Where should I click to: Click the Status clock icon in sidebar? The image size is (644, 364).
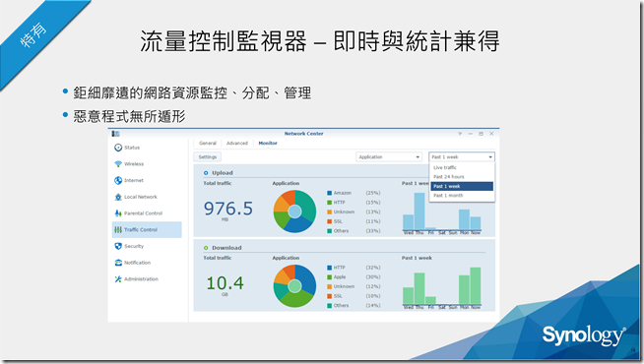[118, 148]
